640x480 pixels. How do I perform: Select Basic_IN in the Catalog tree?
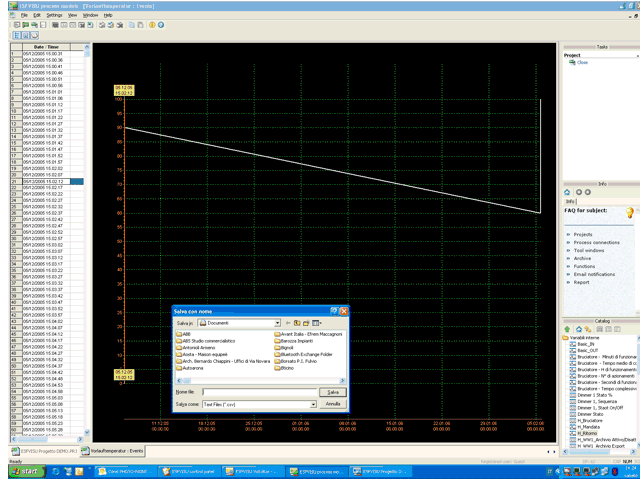586,344
